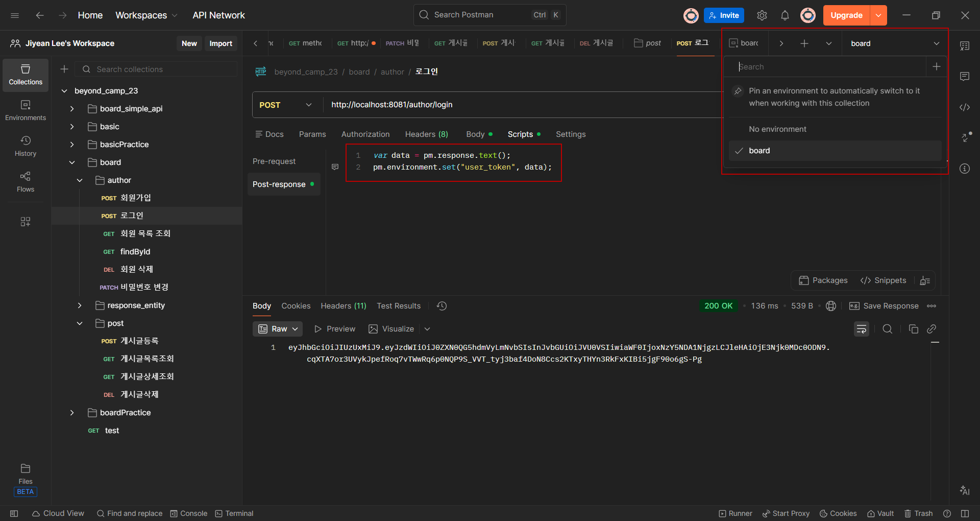Screen dimensions: 980x521
Task: Open the response history clock icon
Action: (442, 306)
